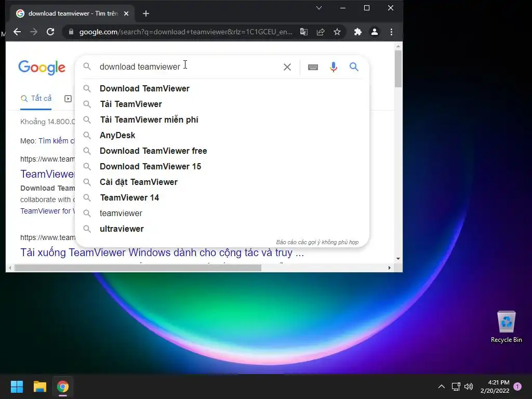Open the video results tab icon
The width and height of the screenshot is (532, 399).
(68, 99)
